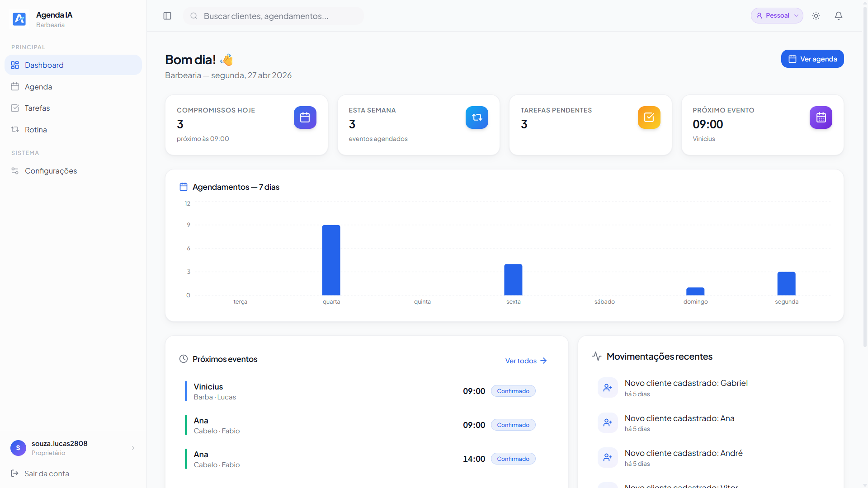Image resolution: width=868 pixels, height=488 pixels.
Task: Click the clock icon beside Próximos eventos
Action: click(x=184, y=359)
